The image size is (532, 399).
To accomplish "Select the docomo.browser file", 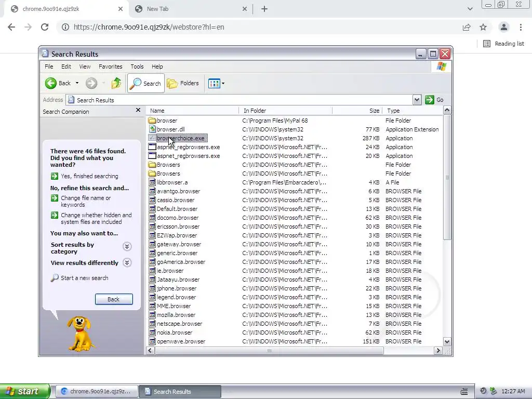I will coord(178,218).
